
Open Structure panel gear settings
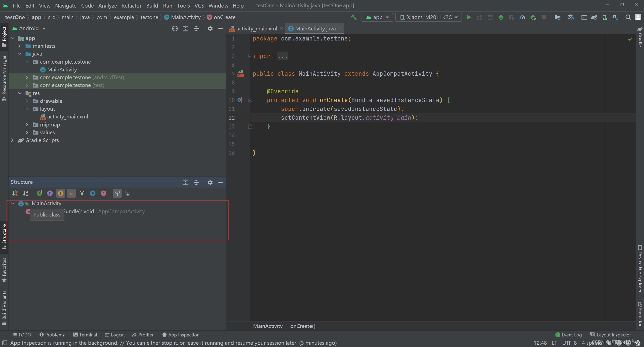pos(210,182)
